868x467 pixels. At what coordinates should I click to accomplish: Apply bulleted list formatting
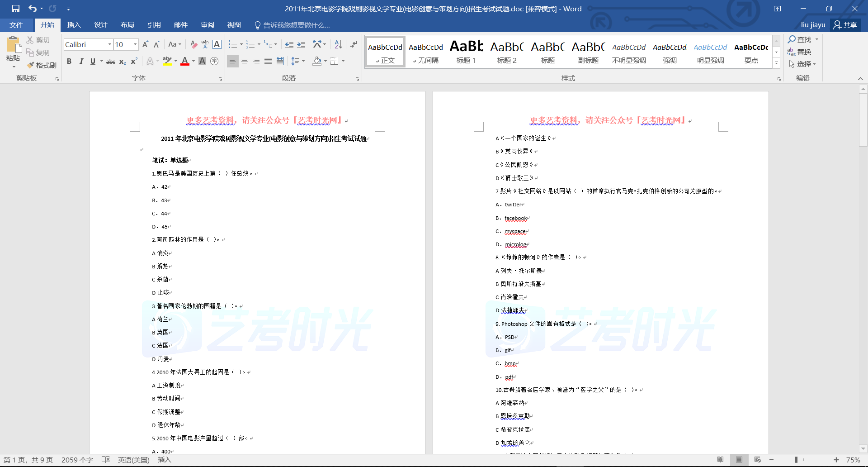232,44
